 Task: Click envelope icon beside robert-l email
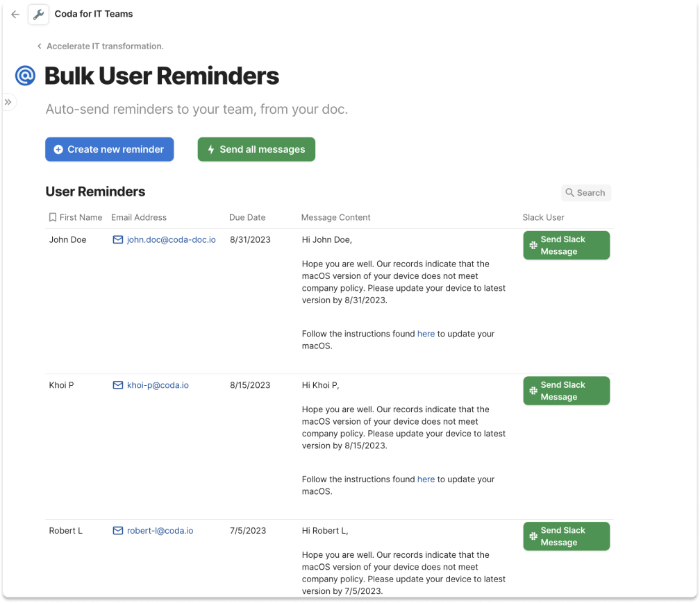[x=118, y=531]
